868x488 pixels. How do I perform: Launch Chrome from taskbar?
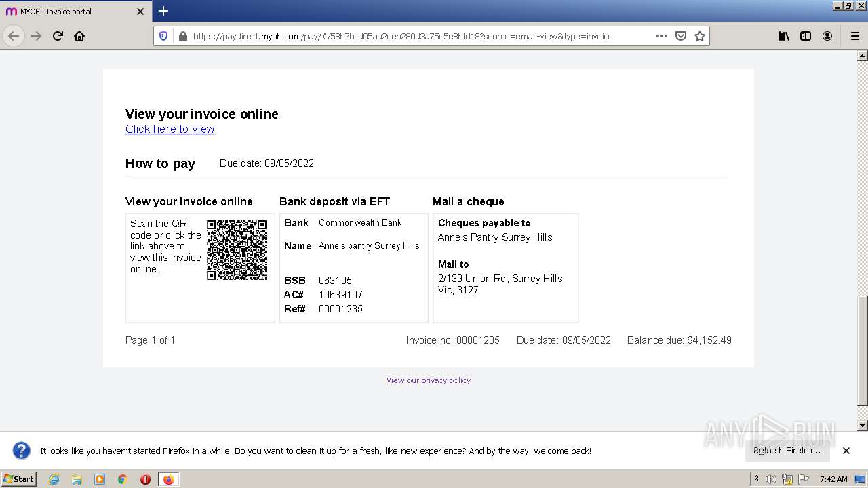[x=123, y=479]
